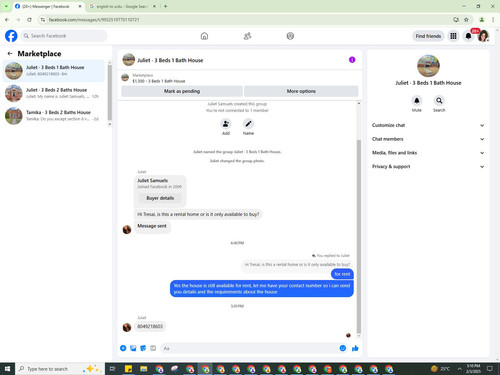This screenshot has width=500, height=375.
Task: Click the conversation vertical scrollbar
Action: click(359, 236)
